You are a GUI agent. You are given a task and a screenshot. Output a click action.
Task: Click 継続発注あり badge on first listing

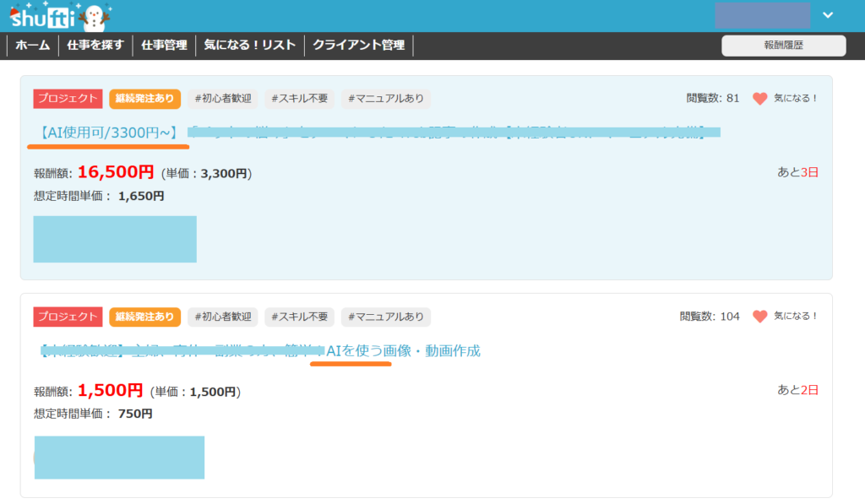click(x=144, y=99)
